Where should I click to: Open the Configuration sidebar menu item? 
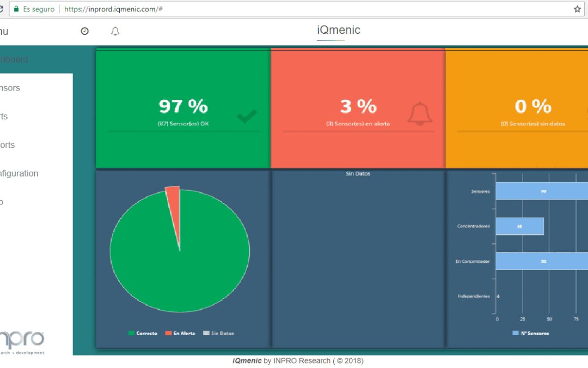[x=19, y=173]
